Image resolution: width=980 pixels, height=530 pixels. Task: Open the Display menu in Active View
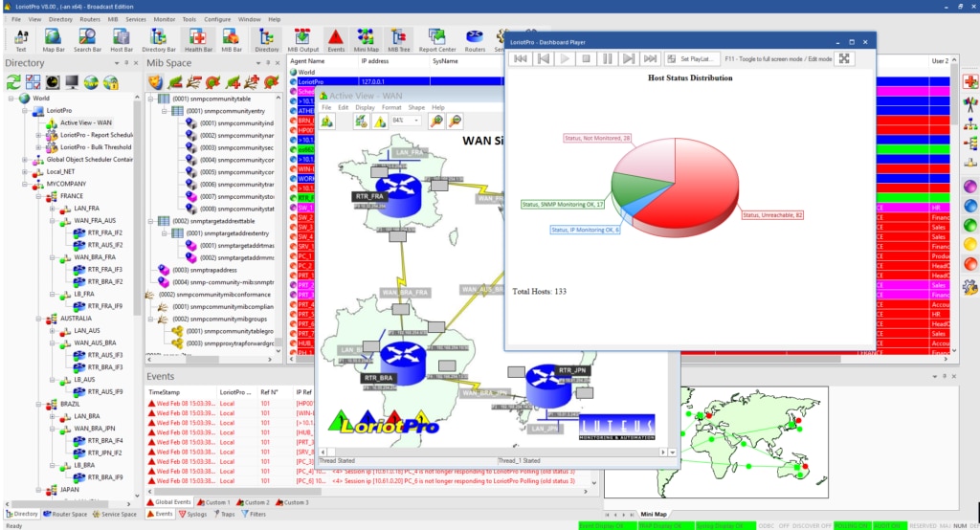(x=365, y=107)
